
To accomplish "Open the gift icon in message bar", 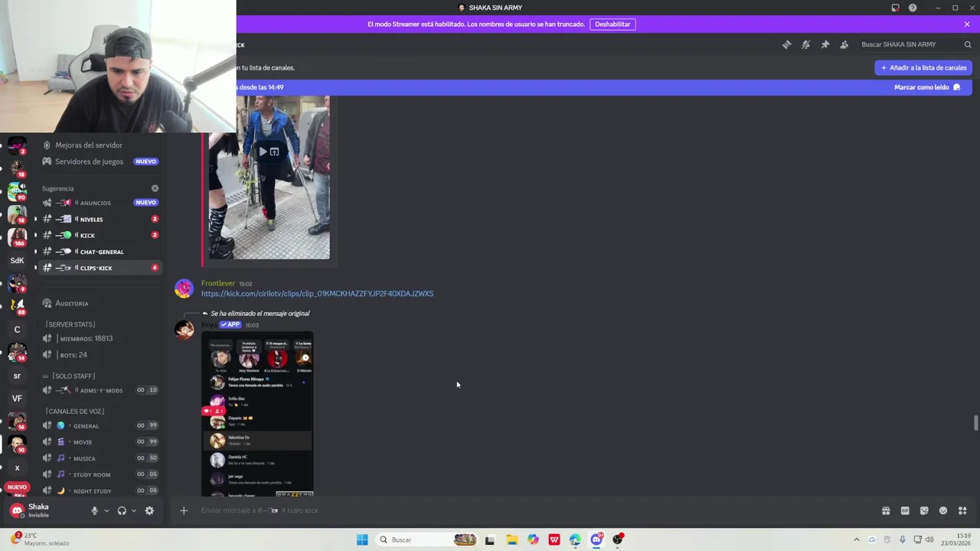I will 886,510.
